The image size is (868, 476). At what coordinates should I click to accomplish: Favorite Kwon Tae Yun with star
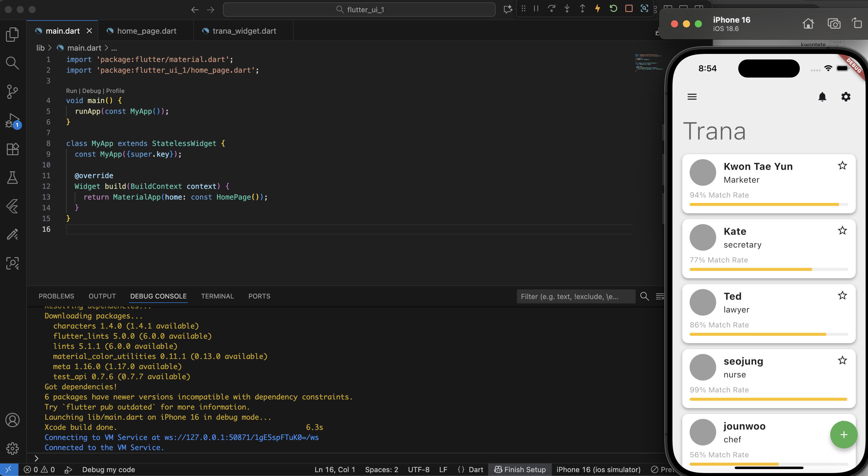click(842, 166)
